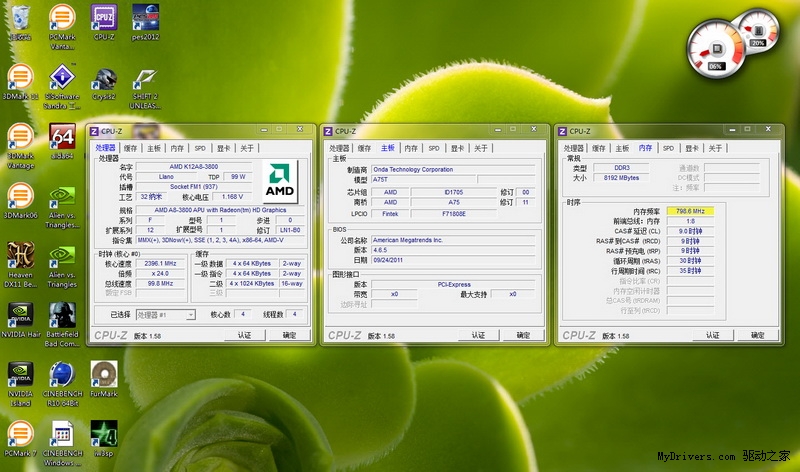The image size is (800, 472).
Task: Select SPD tab in middle CPU-Z window
Action: pyautogui.click(x=433, y=148)
